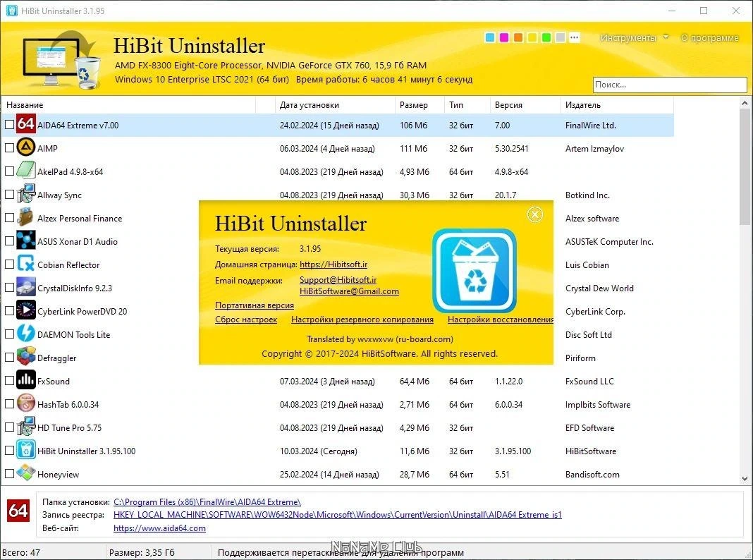Click the recycle bin logo in About dialog
The height and width of the screenshot is (560, 753).
pyautogui.click(x=475, y=270)
